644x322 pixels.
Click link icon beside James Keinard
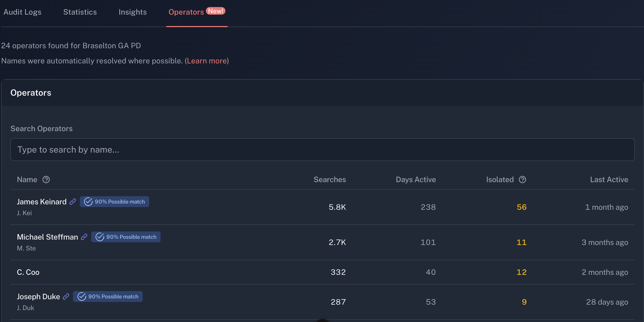(73, 202)
